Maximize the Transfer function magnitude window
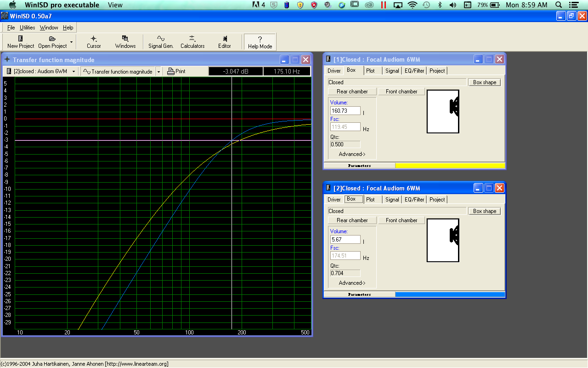The height and width of the screenshot is (368, 588). point(295,60)
